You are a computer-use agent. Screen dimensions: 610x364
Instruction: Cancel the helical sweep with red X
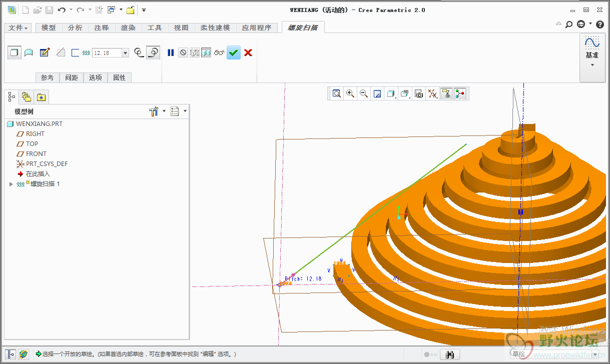tap(248, 52)
